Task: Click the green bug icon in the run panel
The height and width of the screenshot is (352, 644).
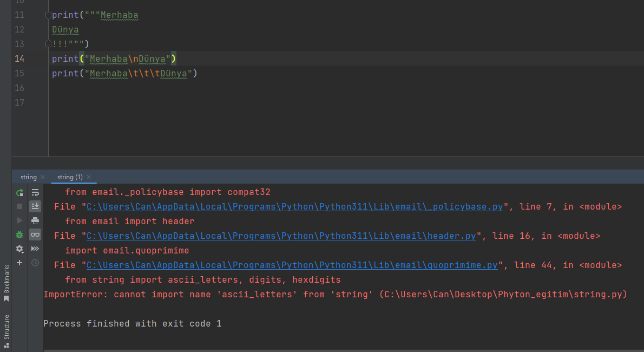Action: 19,235
